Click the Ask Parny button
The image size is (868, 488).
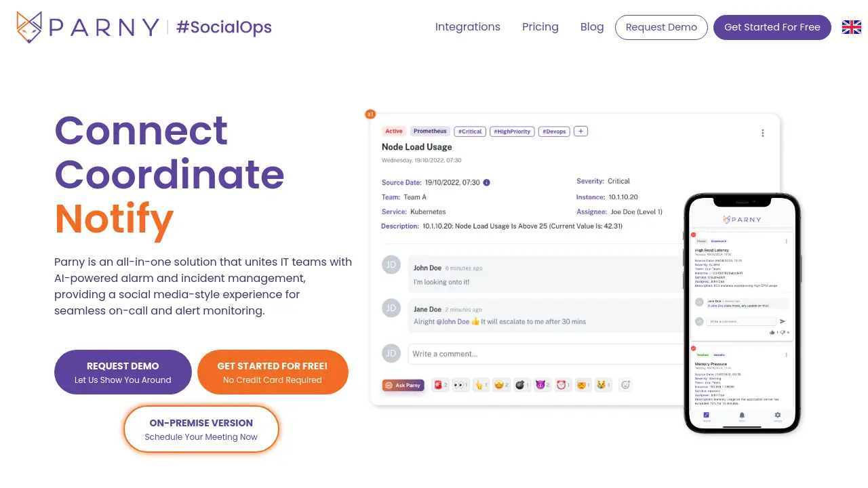coord(403,385)
